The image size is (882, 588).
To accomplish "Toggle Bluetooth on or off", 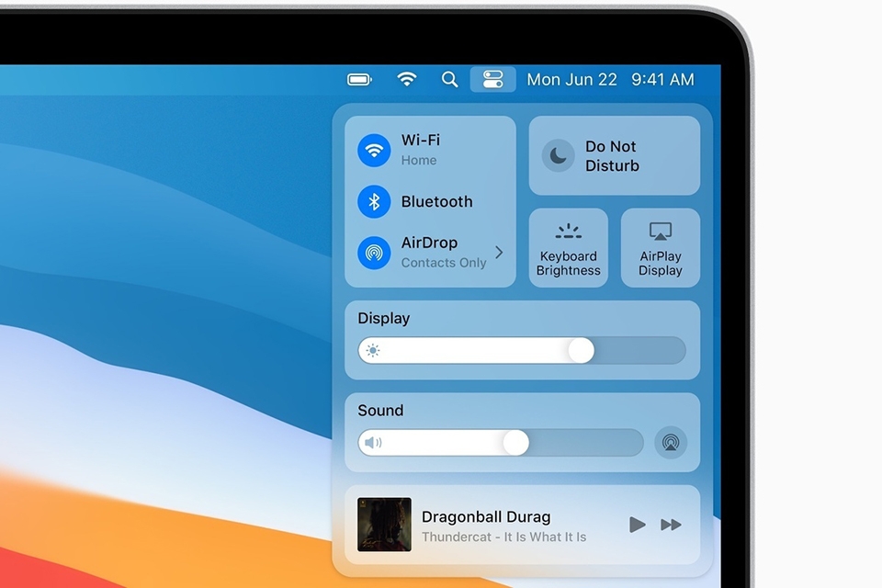I will 373,201.
